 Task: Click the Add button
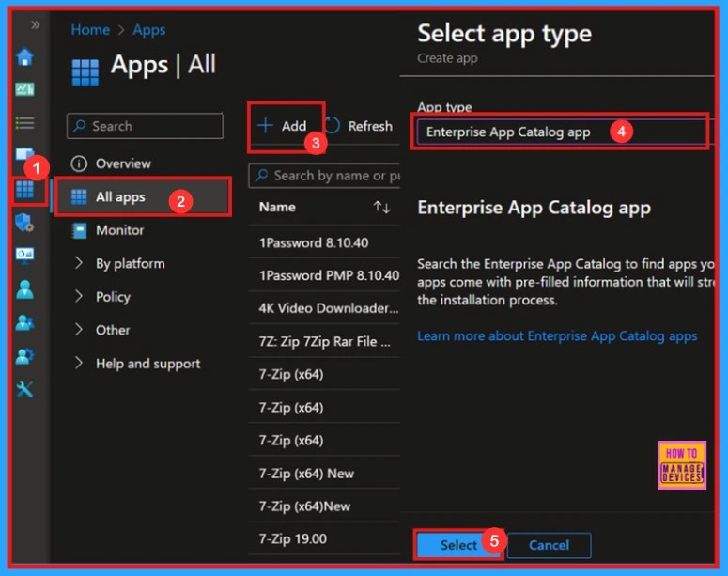283,126
